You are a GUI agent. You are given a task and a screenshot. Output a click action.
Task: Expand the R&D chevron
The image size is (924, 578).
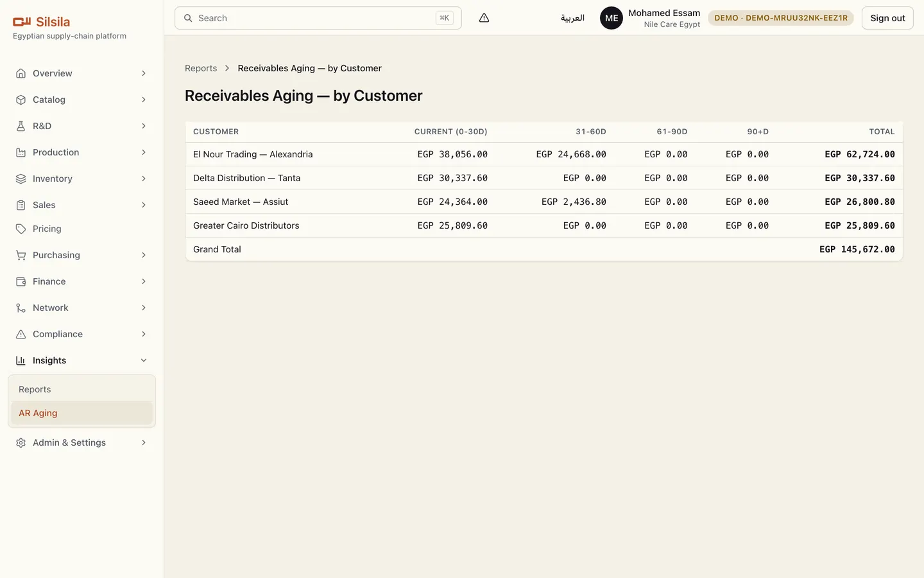pos(144,126)
